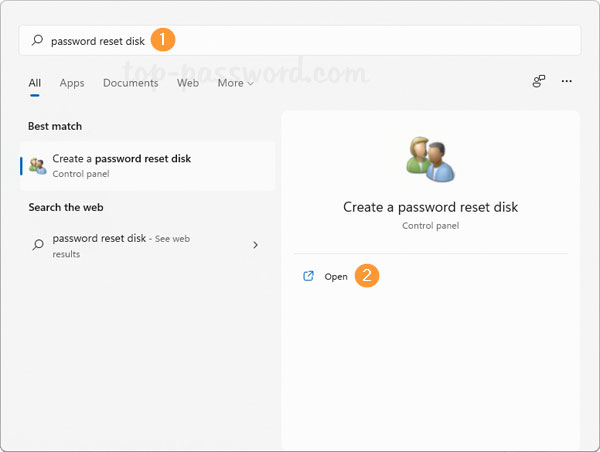Switch to the Documents filter tab
The height and width of the screenshot is (452, 600).
click(130, 83)
